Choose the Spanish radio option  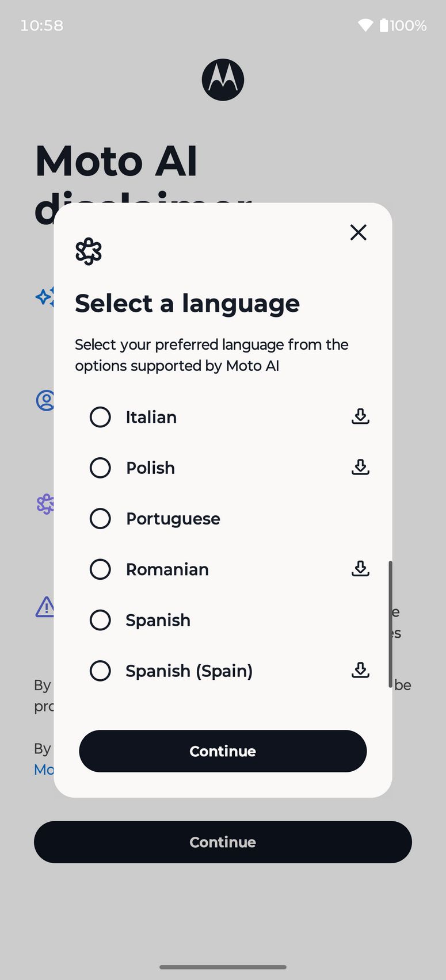click(x=100, y=620)
